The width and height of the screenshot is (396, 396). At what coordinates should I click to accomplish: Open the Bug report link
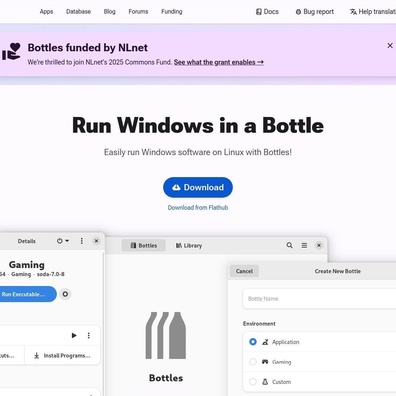click(314, 12)
